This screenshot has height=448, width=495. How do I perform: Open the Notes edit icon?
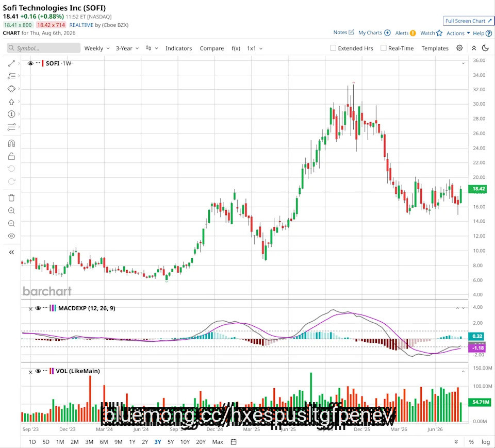[x=351, y=32]
